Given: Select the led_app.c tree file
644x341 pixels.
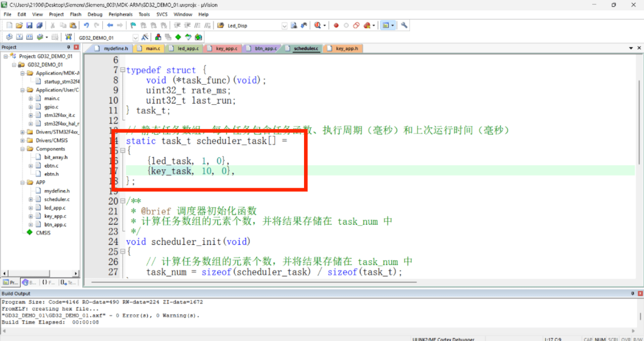Looking at the screenshot, I should [x=55, y=208].
